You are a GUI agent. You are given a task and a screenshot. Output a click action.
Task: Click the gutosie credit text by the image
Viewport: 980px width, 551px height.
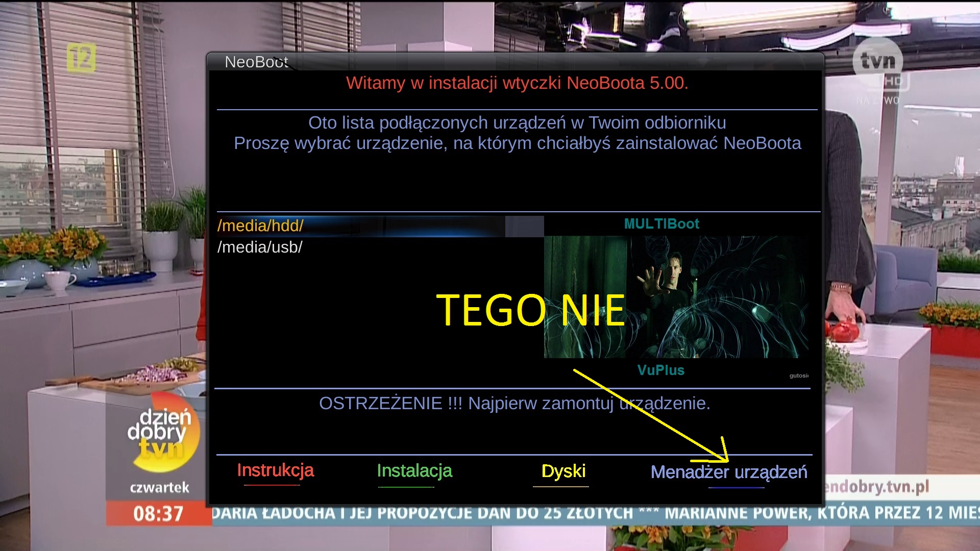click(x=799, y=375)
